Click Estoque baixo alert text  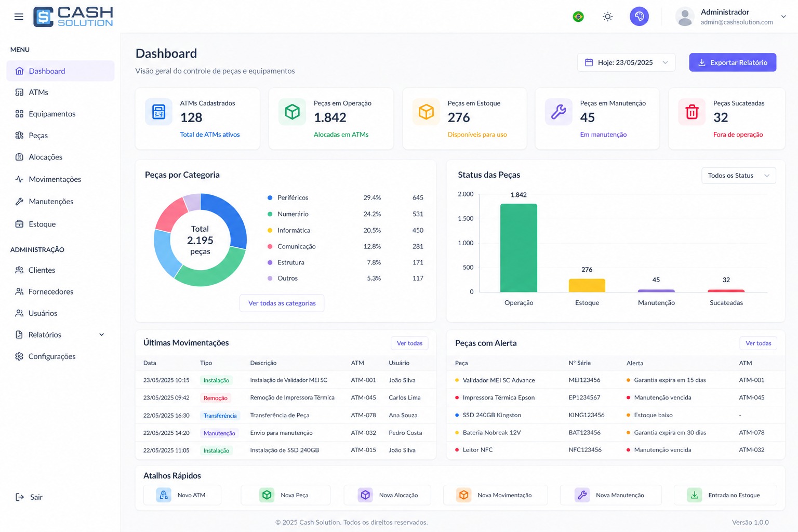tap(653, 415)
